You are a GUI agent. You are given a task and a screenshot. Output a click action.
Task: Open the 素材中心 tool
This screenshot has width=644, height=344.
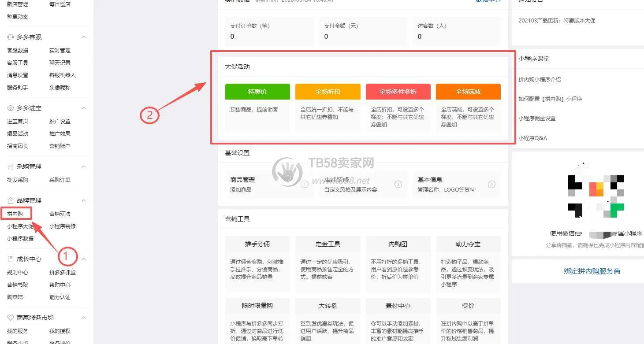tap(398, 321)
